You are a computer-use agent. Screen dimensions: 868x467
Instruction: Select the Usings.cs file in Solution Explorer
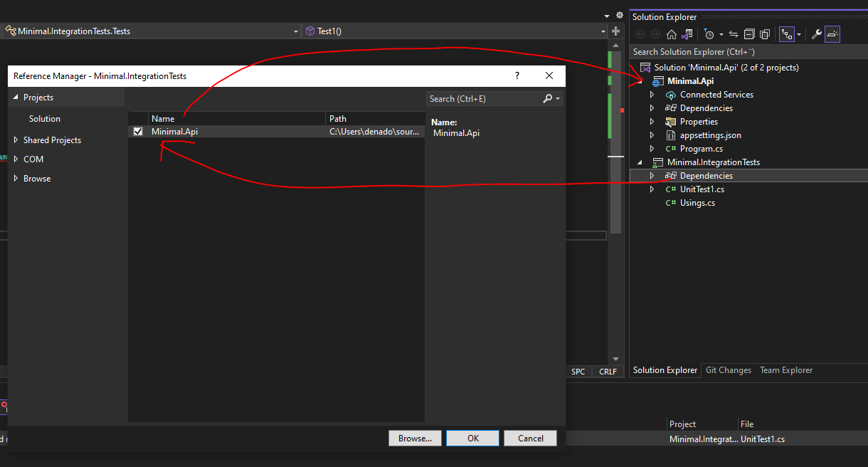697,203
